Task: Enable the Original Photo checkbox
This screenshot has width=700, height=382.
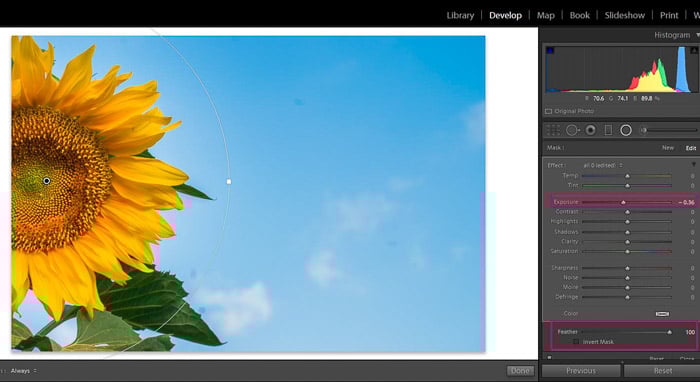Action: pos(549,111)
